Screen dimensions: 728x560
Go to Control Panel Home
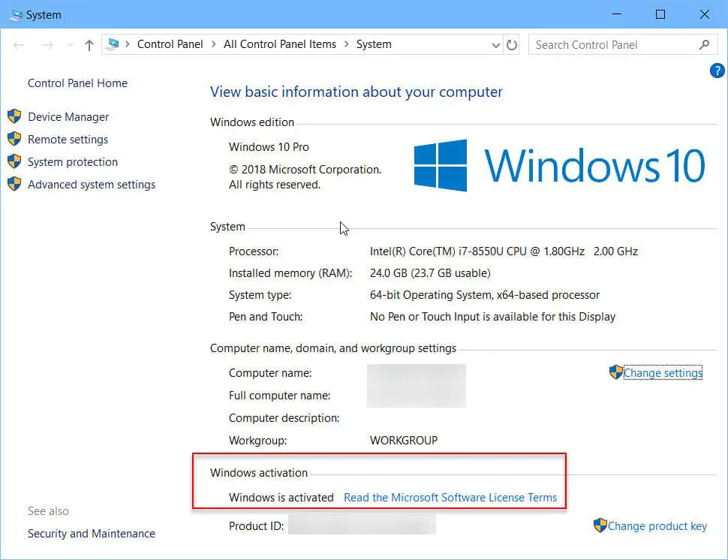pos(77,83)
